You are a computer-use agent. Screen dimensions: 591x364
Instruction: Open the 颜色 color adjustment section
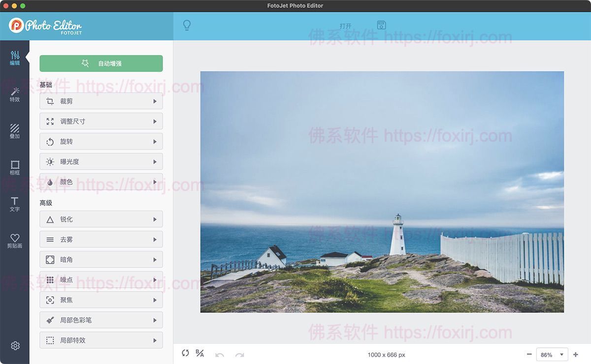click(101, 182)
